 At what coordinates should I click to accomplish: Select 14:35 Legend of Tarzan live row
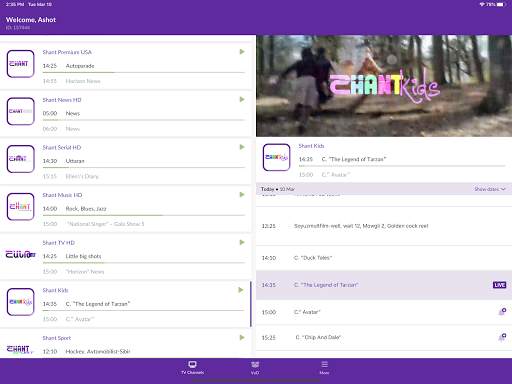coord(384,285)
